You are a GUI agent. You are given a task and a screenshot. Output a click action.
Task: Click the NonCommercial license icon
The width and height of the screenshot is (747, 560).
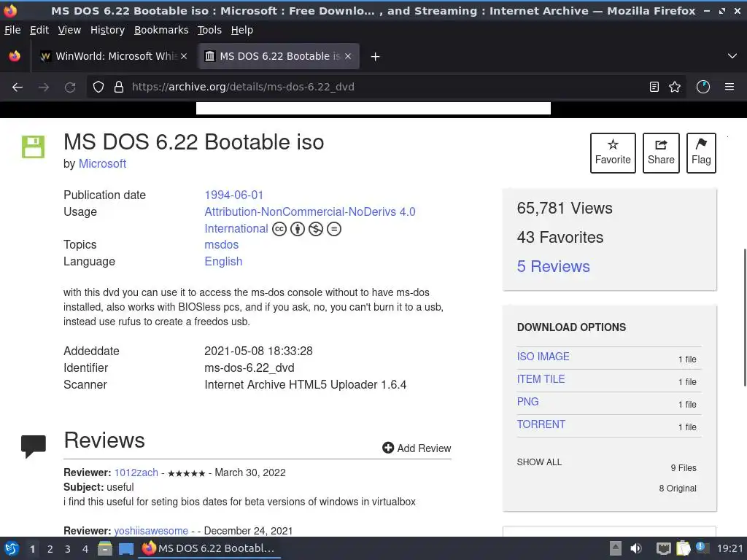315,229
